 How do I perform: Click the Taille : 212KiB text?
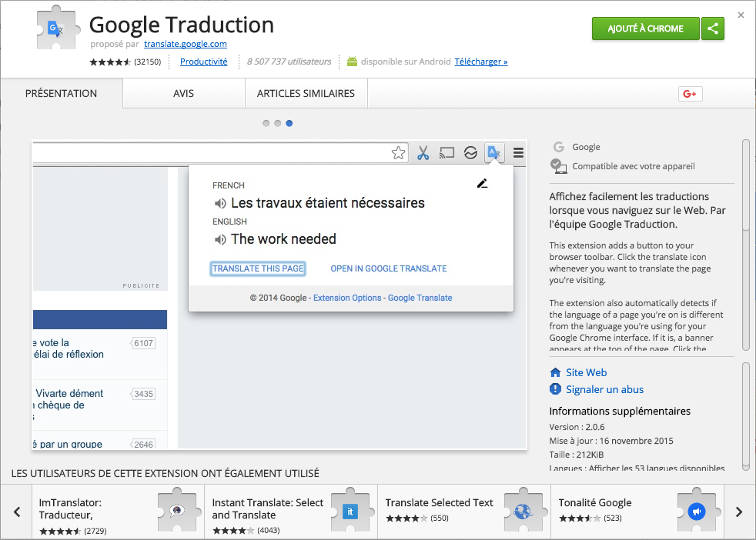576,455
